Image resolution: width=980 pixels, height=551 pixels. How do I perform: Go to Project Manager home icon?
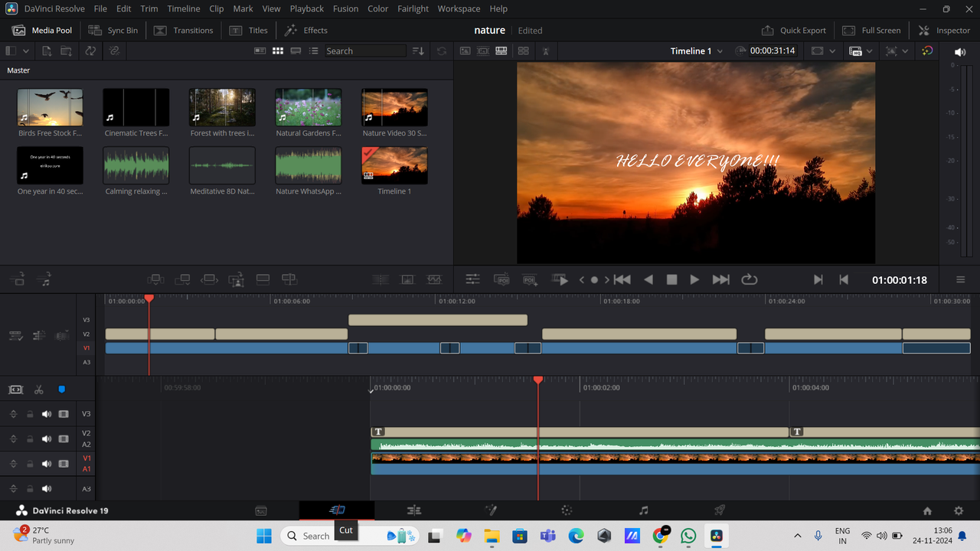927,511
